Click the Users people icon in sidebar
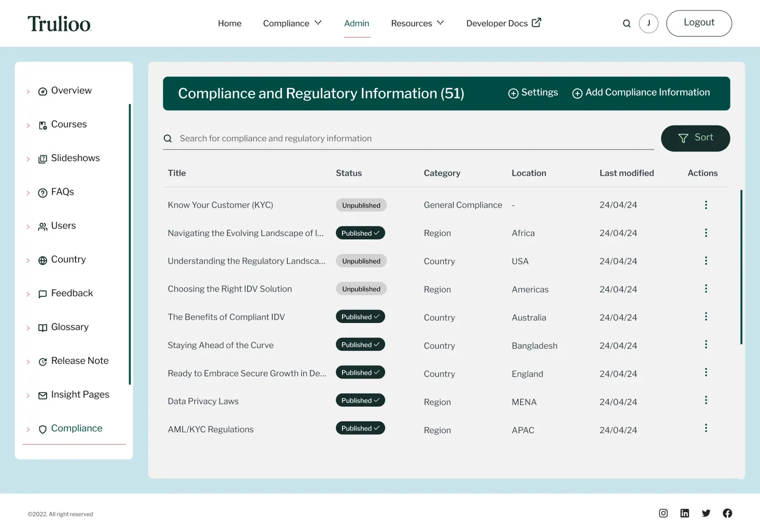760x532 pixels. [42, 226]
